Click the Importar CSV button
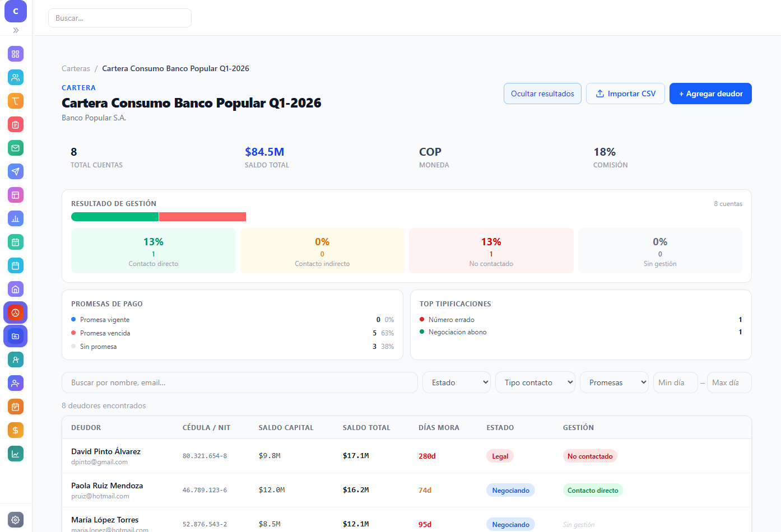 pos(625,94)
